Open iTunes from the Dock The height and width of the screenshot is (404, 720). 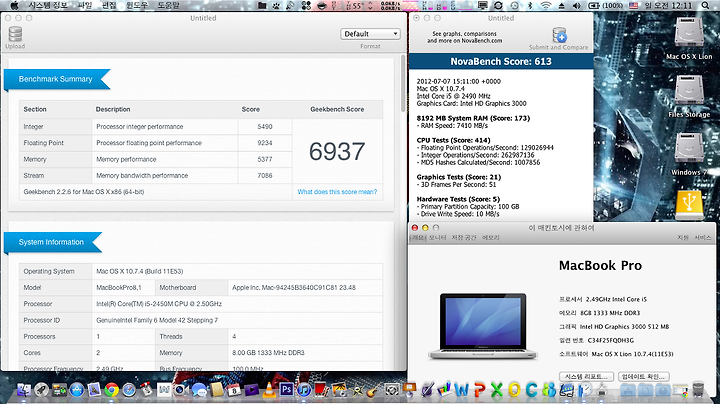(304, 390)
